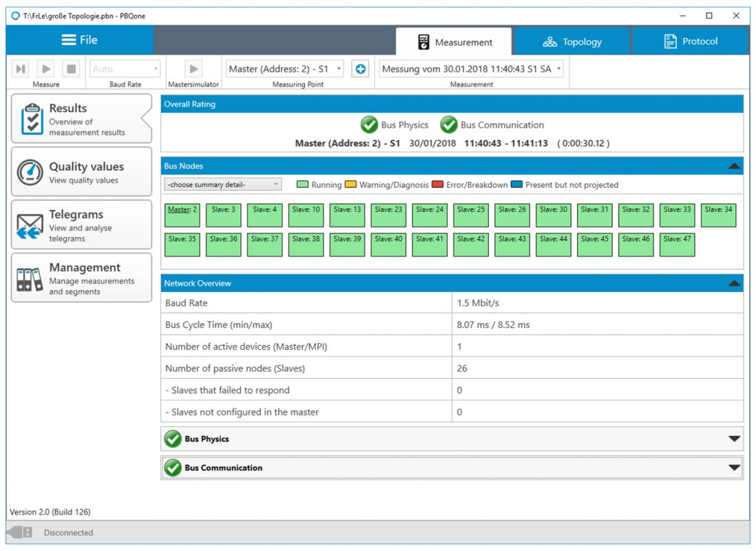Switch to the Protocol tab

click(x=690, y=42)
